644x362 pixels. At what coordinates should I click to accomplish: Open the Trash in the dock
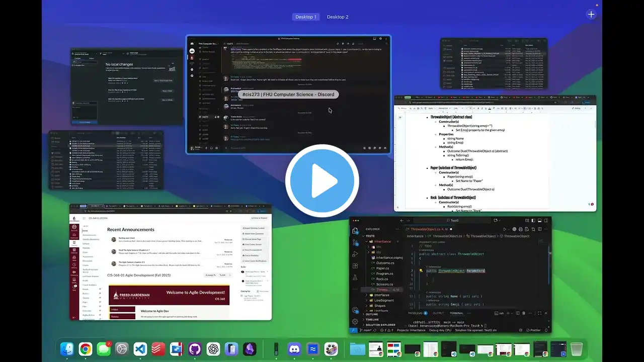577,349
